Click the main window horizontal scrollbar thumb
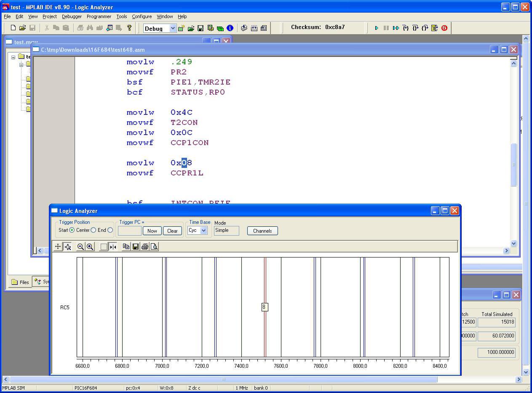 pos(224,379)
